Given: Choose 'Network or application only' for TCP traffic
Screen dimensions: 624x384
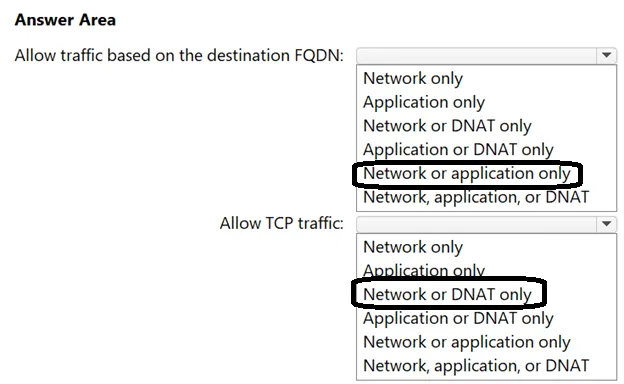Looking at the screenshot, I should 467,342.
